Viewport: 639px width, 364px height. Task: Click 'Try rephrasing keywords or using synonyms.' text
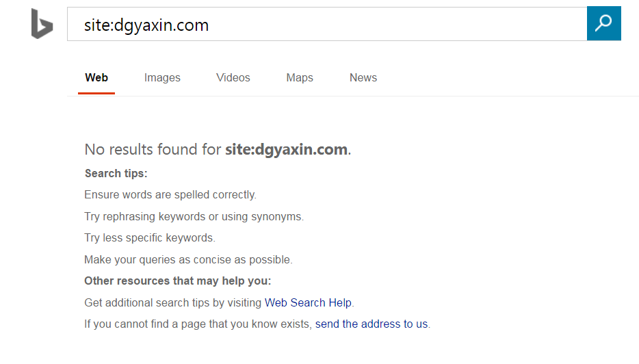pyautogui.click(x=194, y=216)
